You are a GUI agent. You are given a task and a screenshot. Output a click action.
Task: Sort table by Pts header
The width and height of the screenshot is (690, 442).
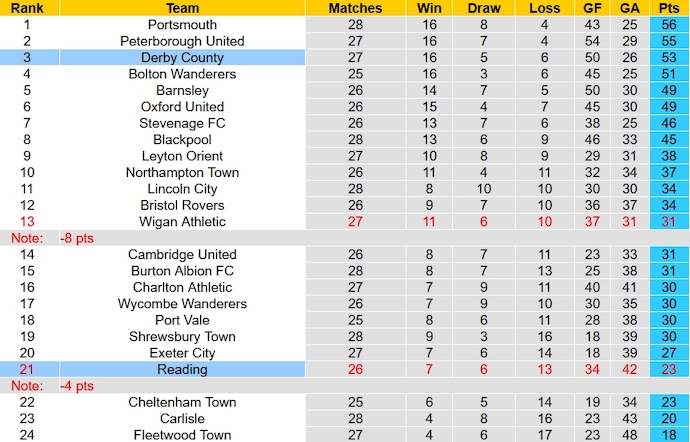coord(668,8)
